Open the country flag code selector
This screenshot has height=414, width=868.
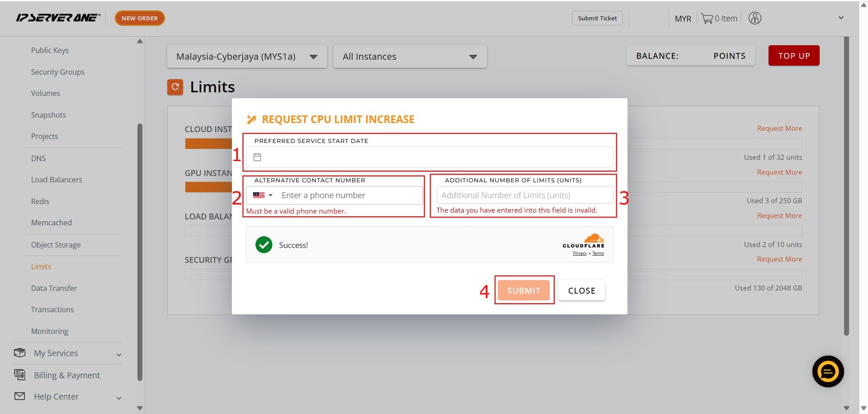click(263, 195)
